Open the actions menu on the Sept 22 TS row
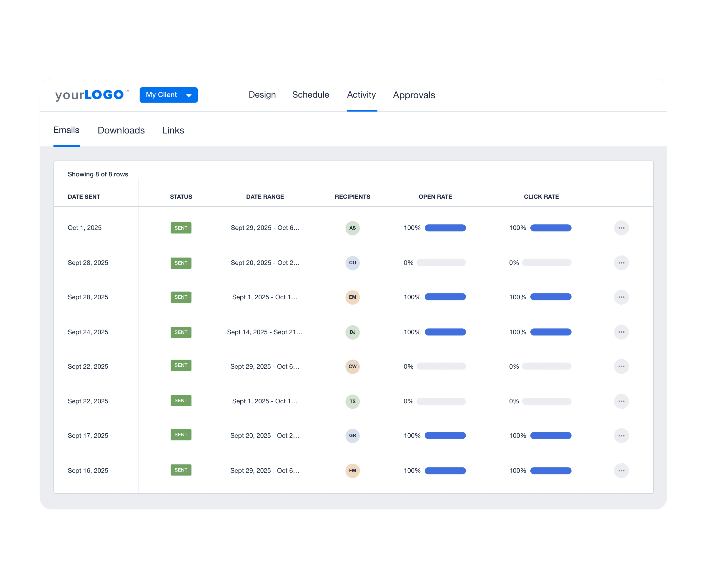706x588 pixels. pyautogui.click(x=622, y=401)
